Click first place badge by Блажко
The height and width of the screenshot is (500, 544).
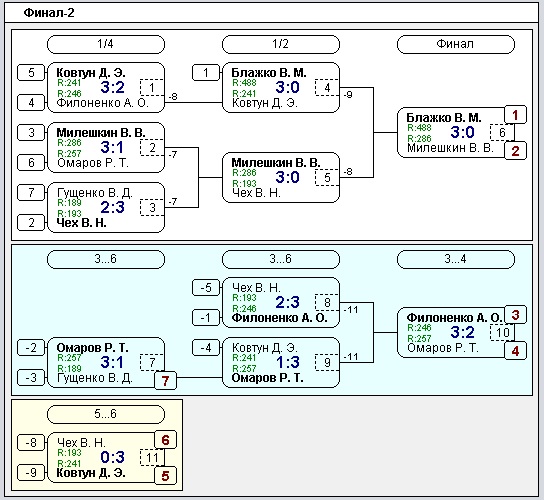(x=515, y=115)
